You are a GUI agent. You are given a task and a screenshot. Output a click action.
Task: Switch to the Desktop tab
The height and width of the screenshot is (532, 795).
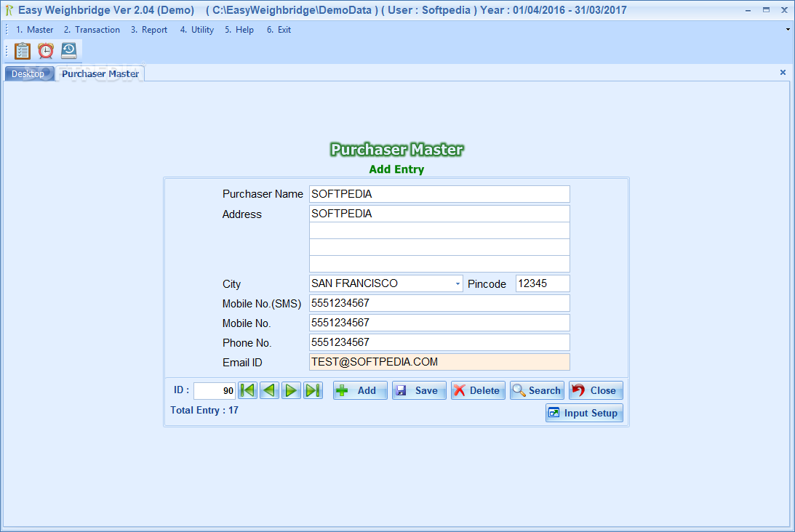pyautogui.click(x=28, y=74)
